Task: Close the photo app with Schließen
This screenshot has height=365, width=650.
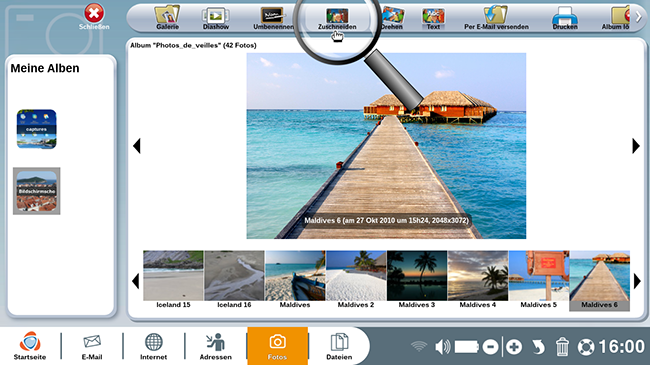Action: [94, 17]
